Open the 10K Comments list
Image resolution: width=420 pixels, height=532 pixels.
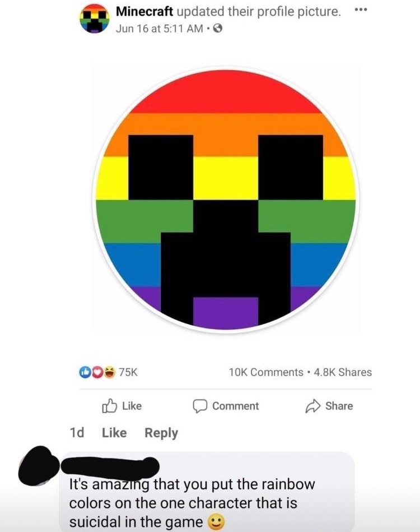(266, 372)
